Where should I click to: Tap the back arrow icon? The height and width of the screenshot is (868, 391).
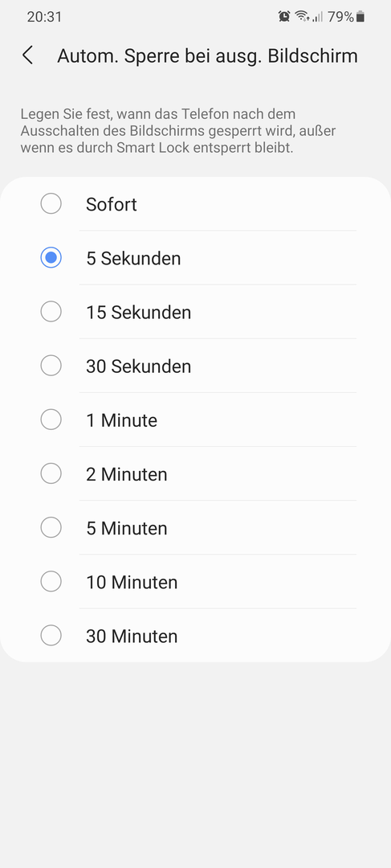[27, 55]
